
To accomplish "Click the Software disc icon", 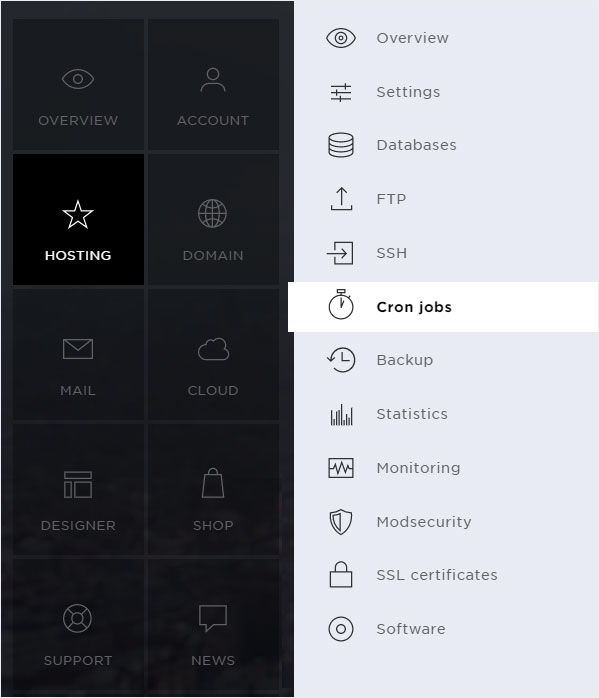I will [x=341, y=629].
